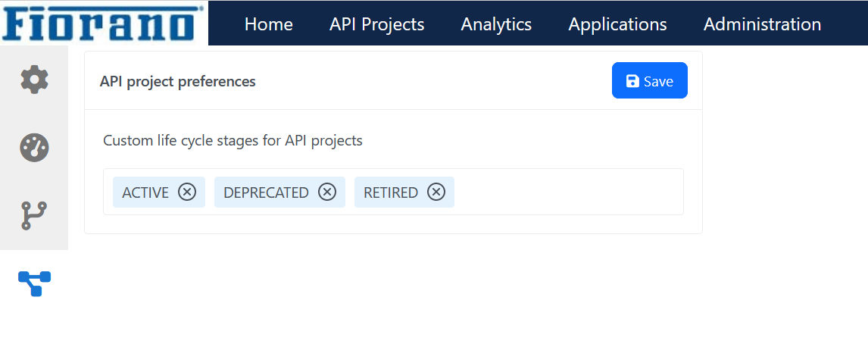Click the API project preferences heading
868x341 pixels.
coord(178,81)
